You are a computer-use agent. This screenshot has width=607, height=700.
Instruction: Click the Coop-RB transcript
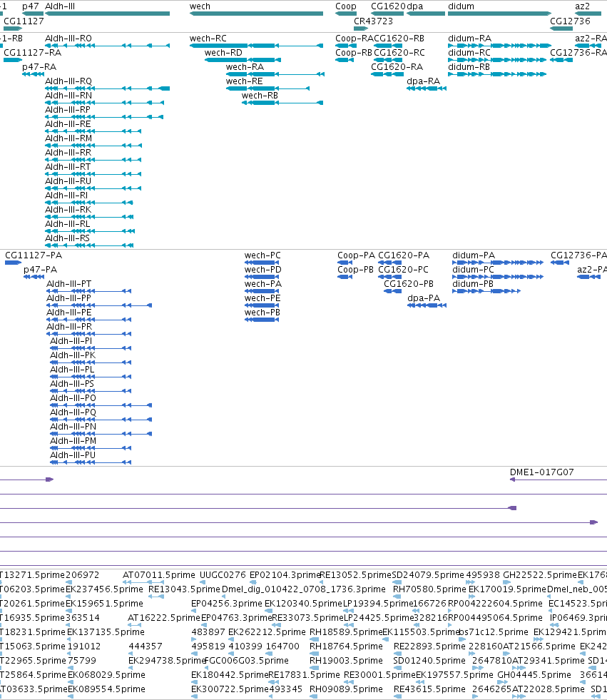coord(345,60)
